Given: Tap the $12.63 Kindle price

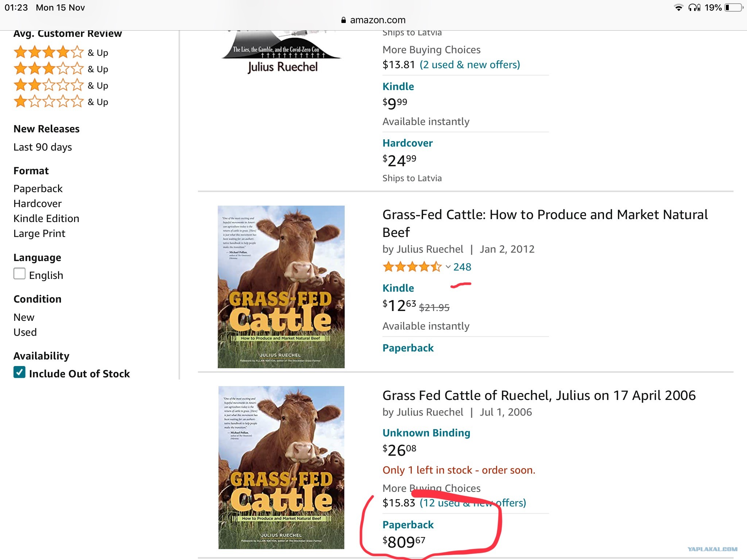Looking at the screenshot, I should (x=399, y=306).
